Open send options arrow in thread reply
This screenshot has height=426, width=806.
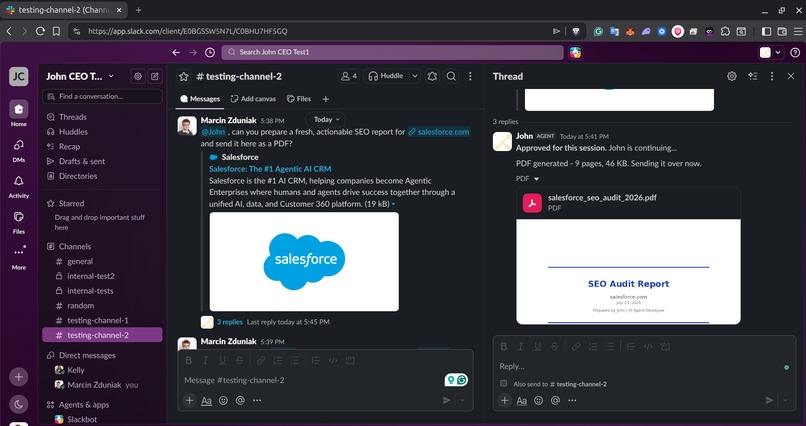[x=785, y=401]
